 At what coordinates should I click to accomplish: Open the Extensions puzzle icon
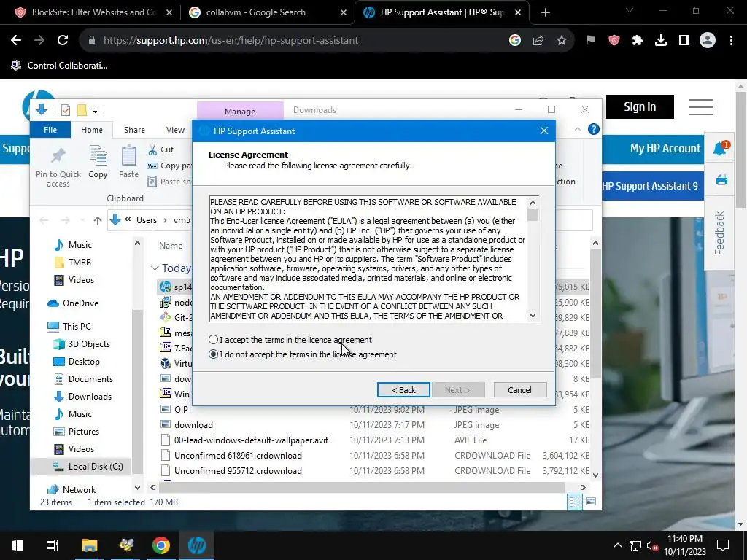[x=638, y=41]
